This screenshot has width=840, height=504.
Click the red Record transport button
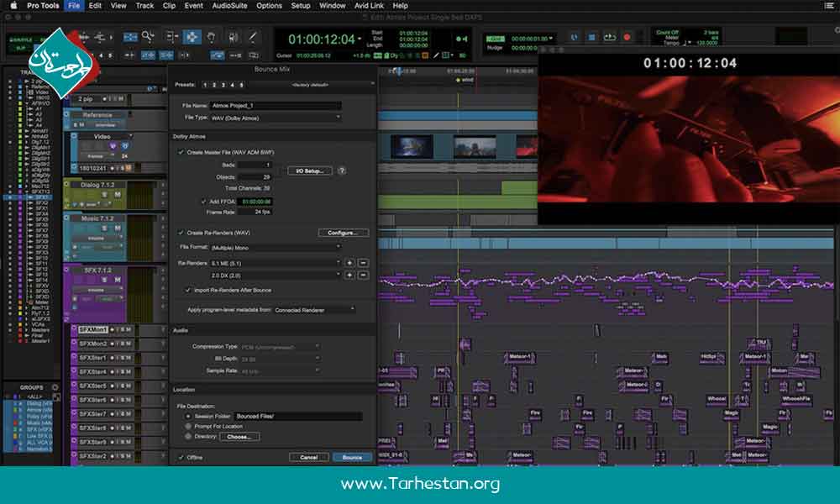coord(627,38)
